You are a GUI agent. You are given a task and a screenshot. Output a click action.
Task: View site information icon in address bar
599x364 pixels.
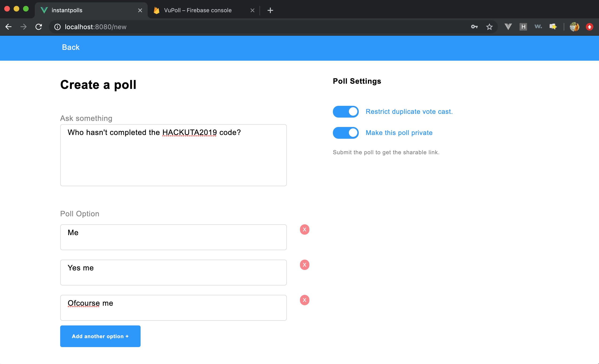[x=57, y=27]
